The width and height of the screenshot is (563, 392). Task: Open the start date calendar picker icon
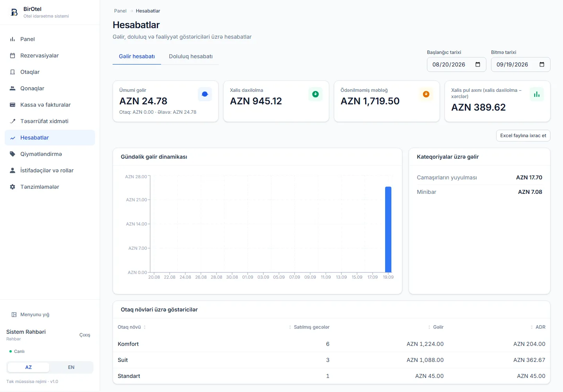(x=478, y=64)
